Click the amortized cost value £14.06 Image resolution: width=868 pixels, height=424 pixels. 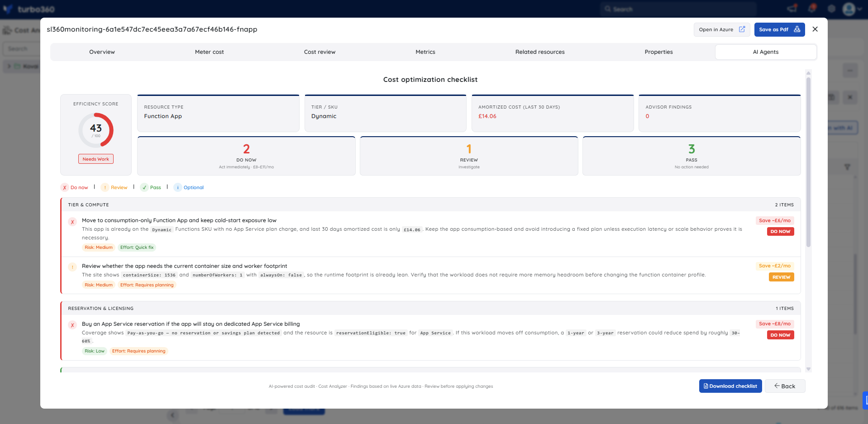pos(487,116)
